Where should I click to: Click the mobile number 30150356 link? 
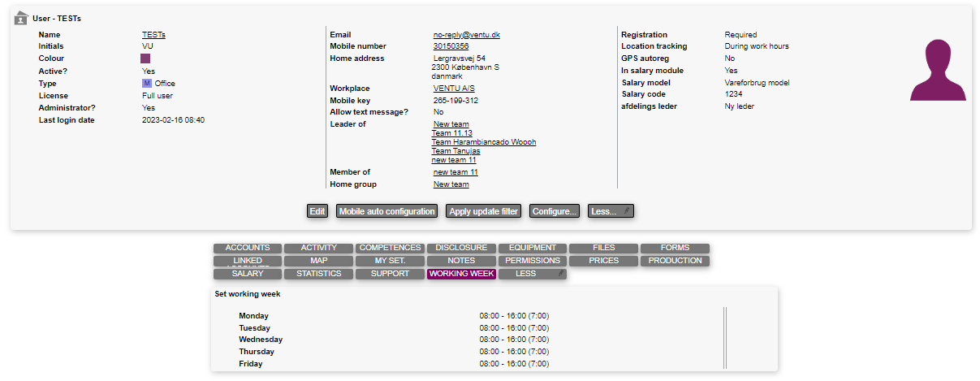point(451,46)
